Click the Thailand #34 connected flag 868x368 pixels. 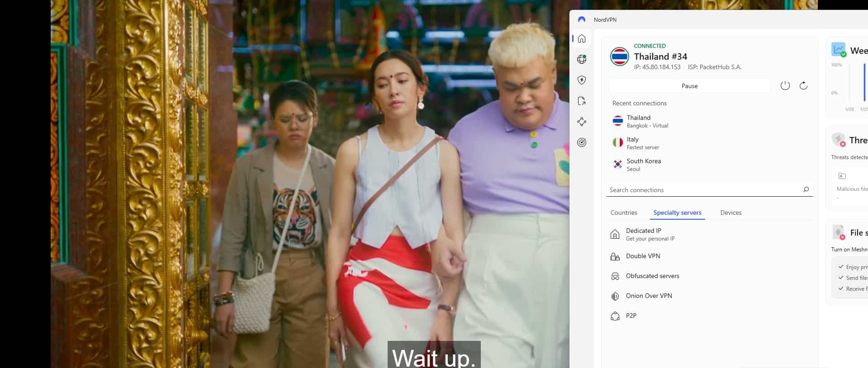pyautogui.click(x=619, y=57)
